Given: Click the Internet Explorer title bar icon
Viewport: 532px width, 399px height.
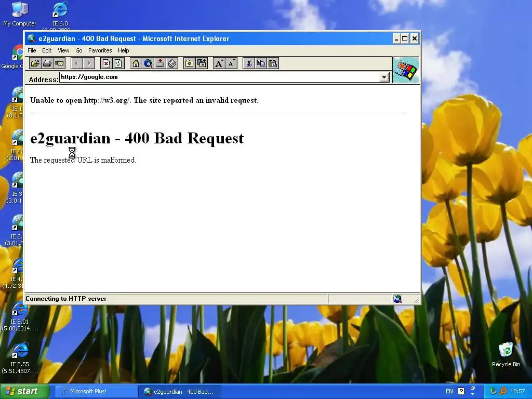Looking at the screenshot, I should coord(32,38).
